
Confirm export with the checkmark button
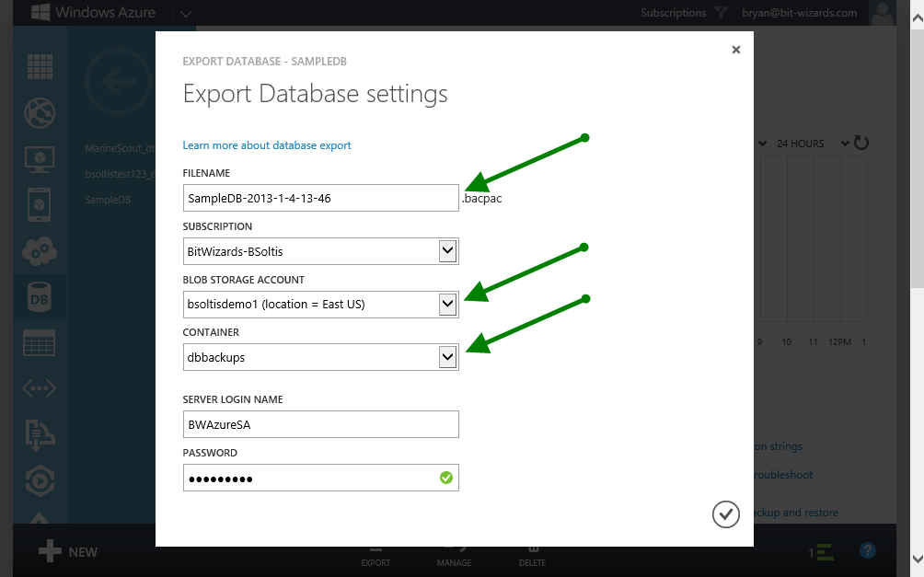tap(725, 514)
